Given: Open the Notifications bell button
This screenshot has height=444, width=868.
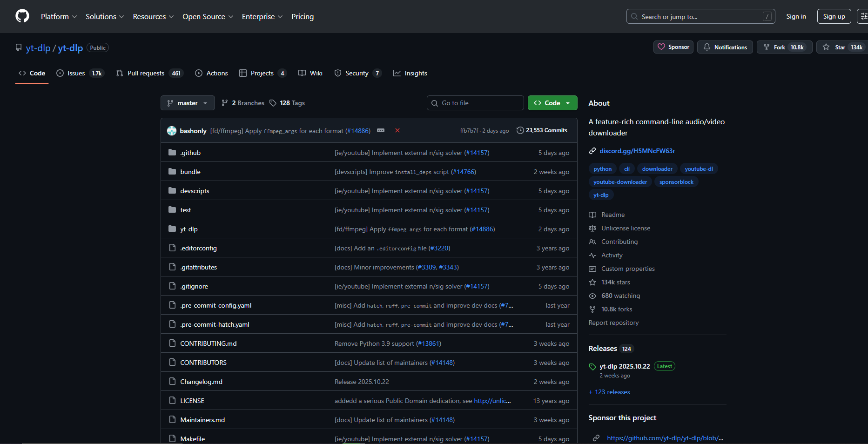Looking at the screenshot, I should 725,47.
